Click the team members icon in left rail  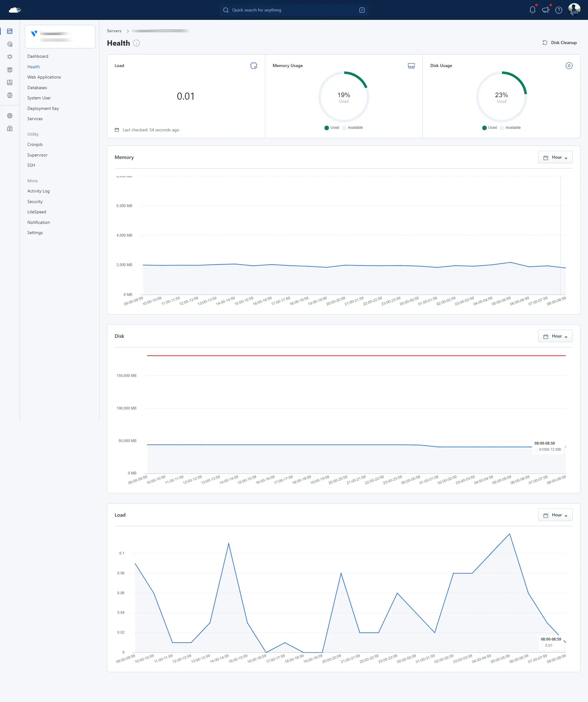coord(10,70)
